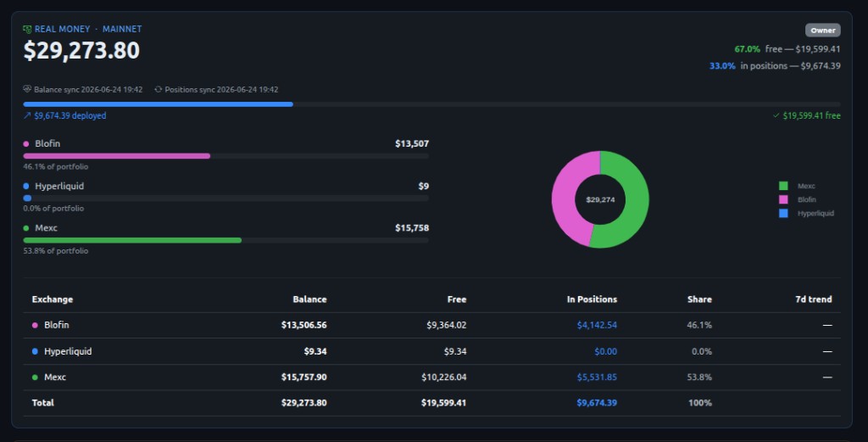Sort by the In Positions column header

point(592,299)
